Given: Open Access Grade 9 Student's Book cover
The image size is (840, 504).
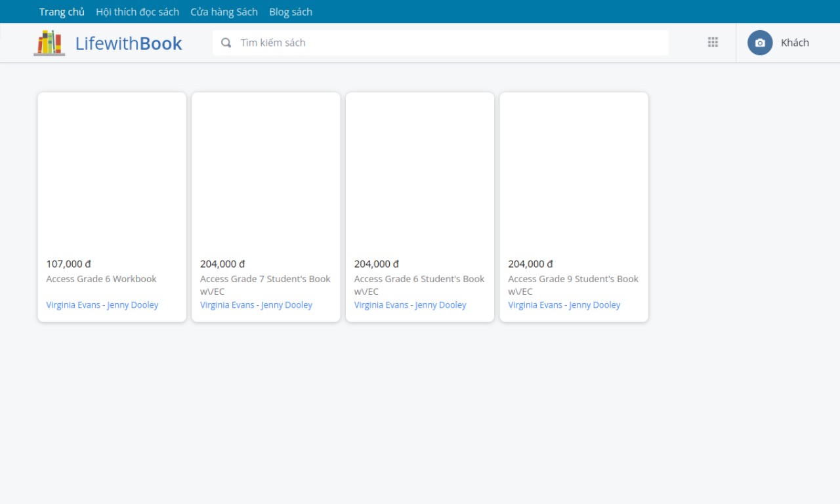Looking at the screenshot, I should click(574, 172).
